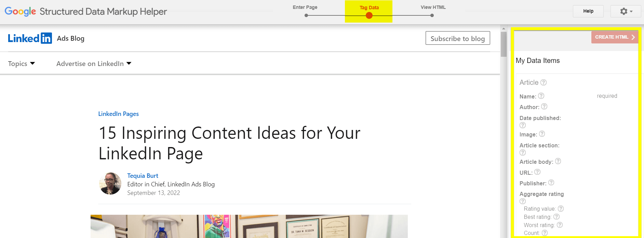Image resolution: width=644 pixels, height=238 pixels.
Task: Click the Article section help icon
Action: point(522,153)
